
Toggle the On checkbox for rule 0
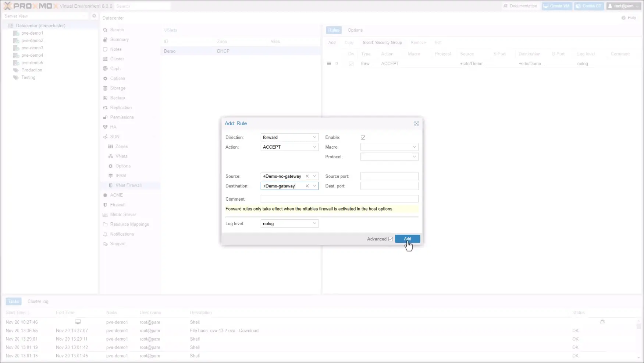[351, 64]
